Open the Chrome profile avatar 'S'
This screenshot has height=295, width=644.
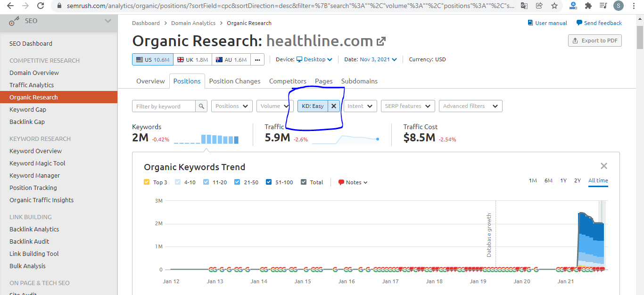coord(618,6)
